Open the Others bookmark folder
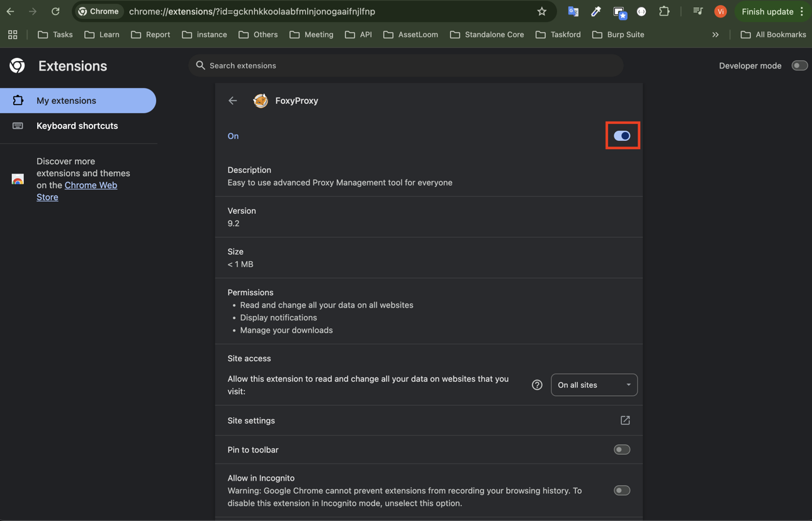 pos(258,35)
